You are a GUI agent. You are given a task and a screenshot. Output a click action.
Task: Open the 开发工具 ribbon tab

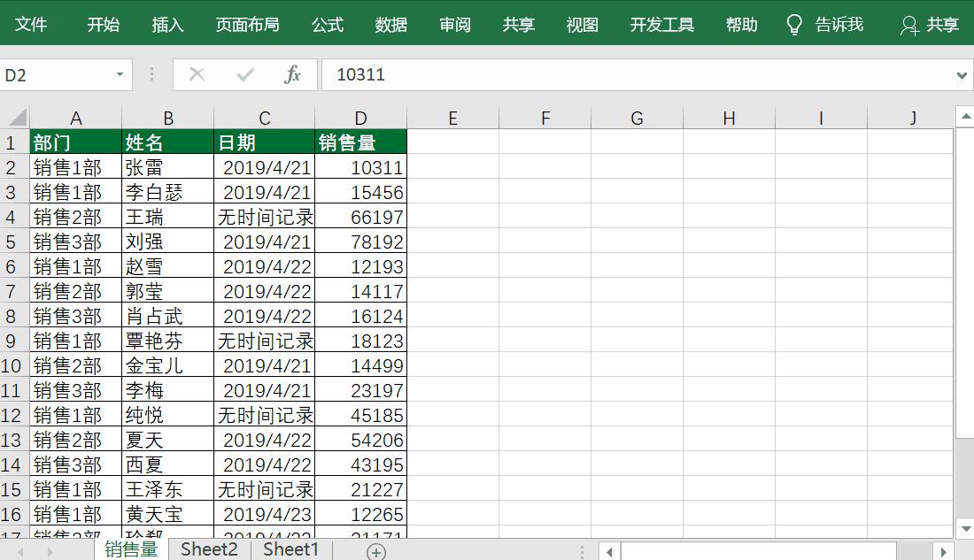661,24
